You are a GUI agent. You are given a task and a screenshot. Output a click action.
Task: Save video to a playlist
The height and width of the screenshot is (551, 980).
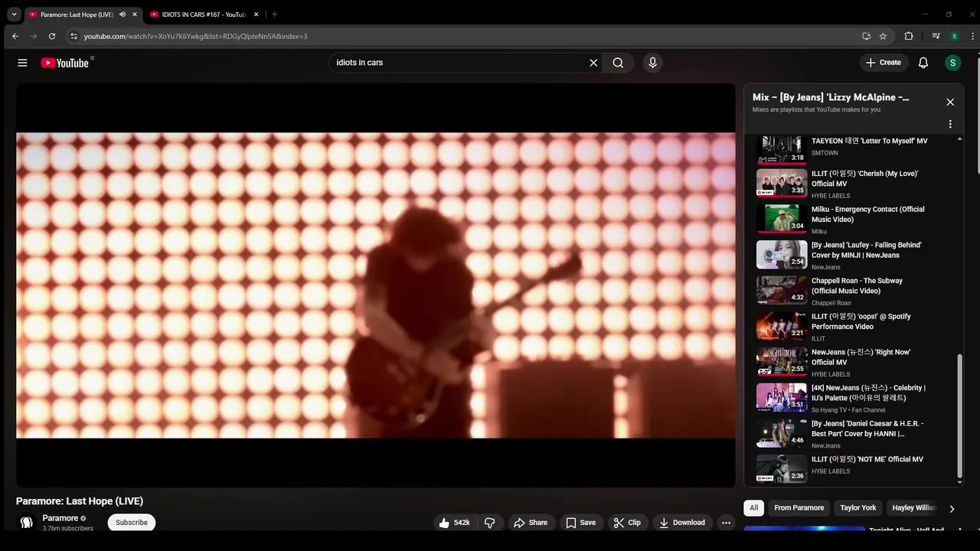click(x=580, y=523)
